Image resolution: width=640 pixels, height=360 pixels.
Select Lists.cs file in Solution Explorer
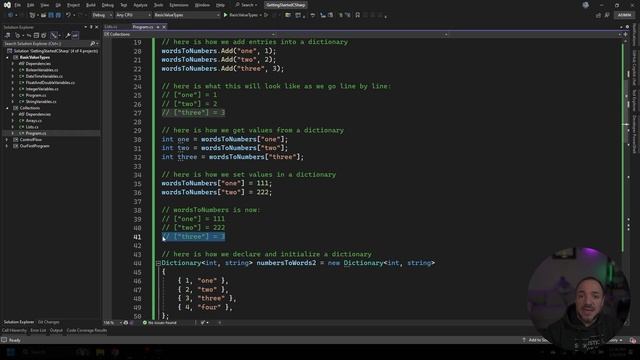tap(32, 127)
